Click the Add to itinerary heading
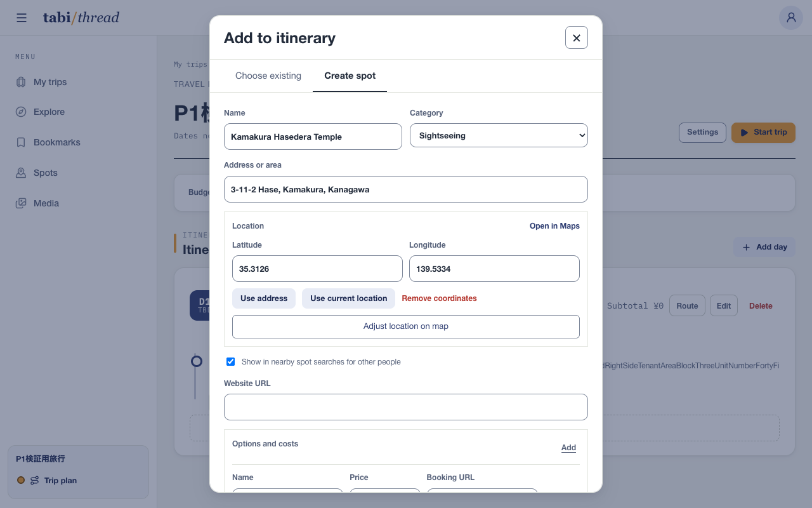 [x=280, y=38]
